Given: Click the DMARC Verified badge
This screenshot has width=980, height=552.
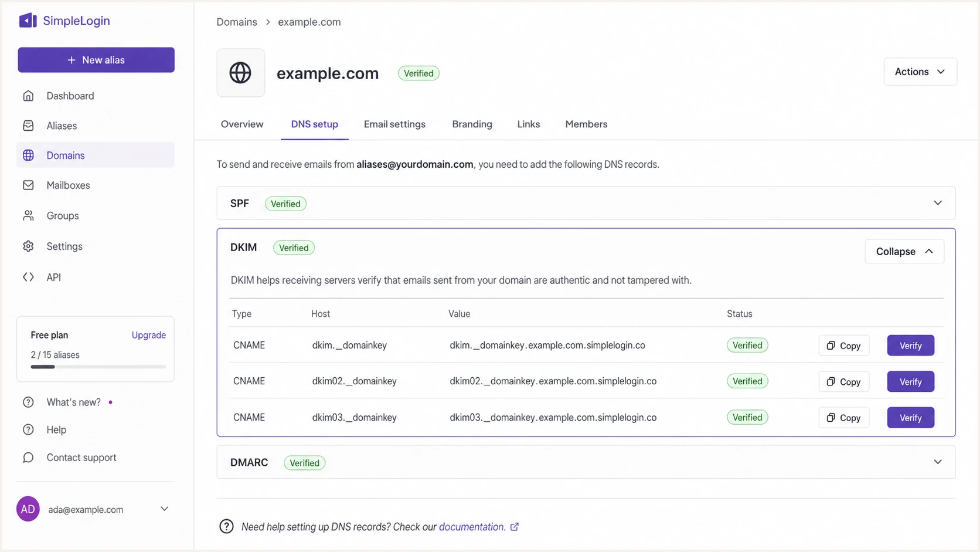Looking at the screenshot, I should (x=304, y=463).
